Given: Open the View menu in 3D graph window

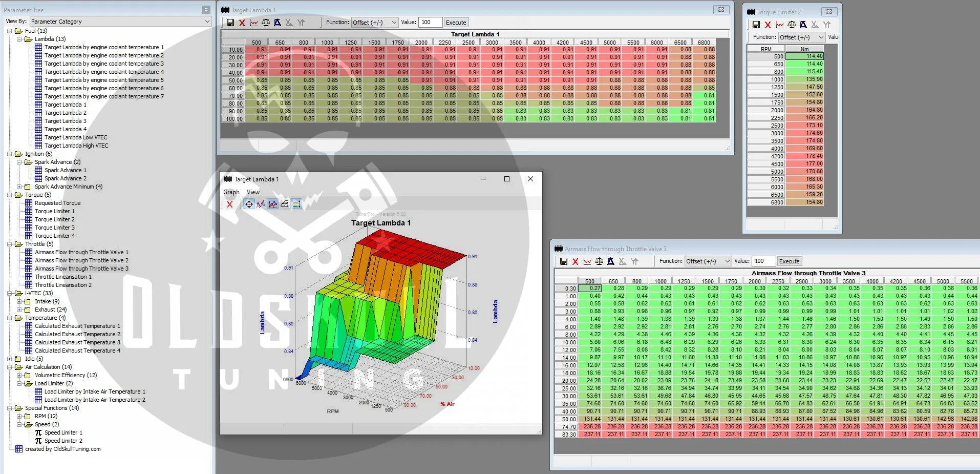Looking at the screenshot, I should point(253,192).
